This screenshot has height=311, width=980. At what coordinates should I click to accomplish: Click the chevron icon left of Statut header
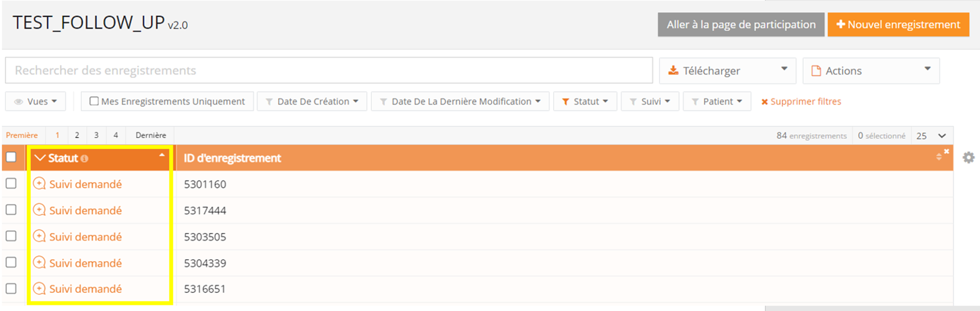point(40,158)
